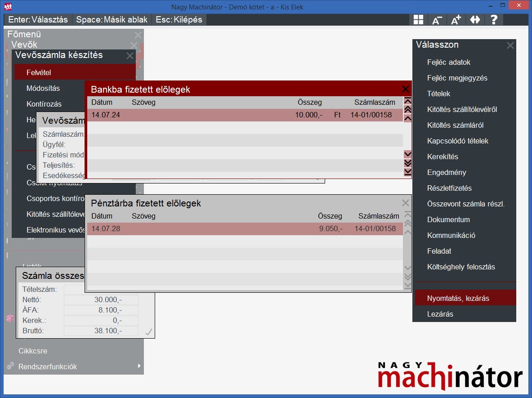Click the horizontal double-arrow width icon
The height and width of the screenshot is (398, 532).
pos(475,20)
